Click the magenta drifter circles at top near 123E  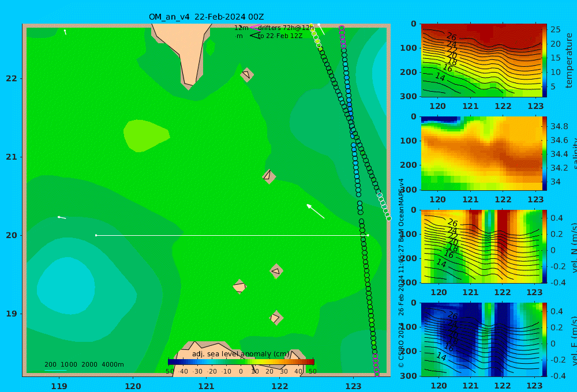click(342, 37)
